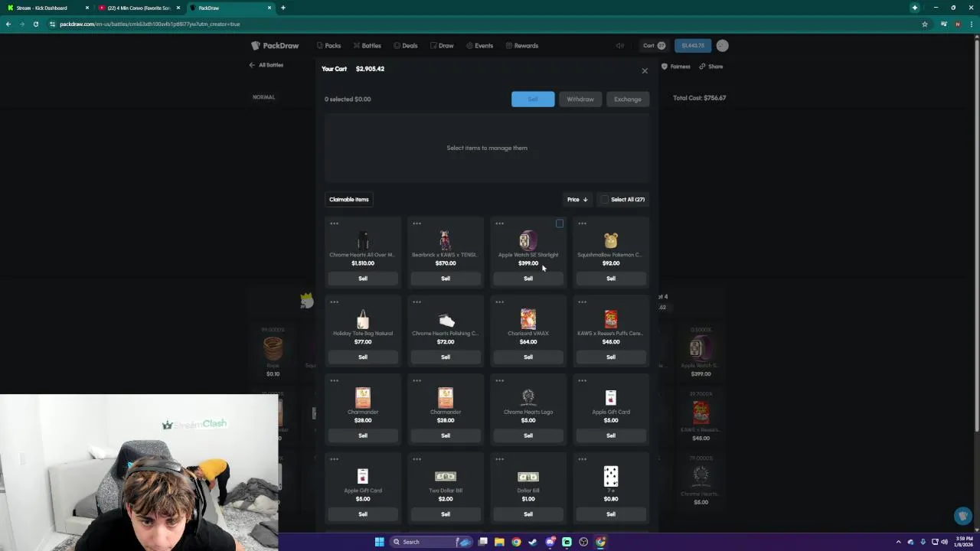Click the Bearbrick x KAWS figure image
The width and height of the screenshot is (980, 551).
click(446, 240)
